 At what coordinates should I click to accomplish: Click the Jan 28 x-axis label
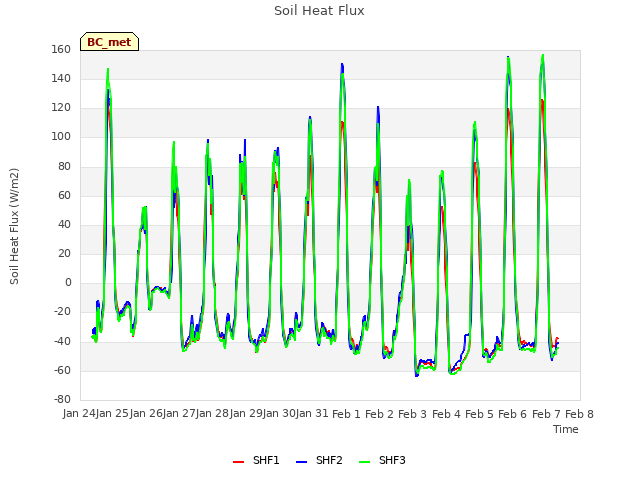[212, 414]
